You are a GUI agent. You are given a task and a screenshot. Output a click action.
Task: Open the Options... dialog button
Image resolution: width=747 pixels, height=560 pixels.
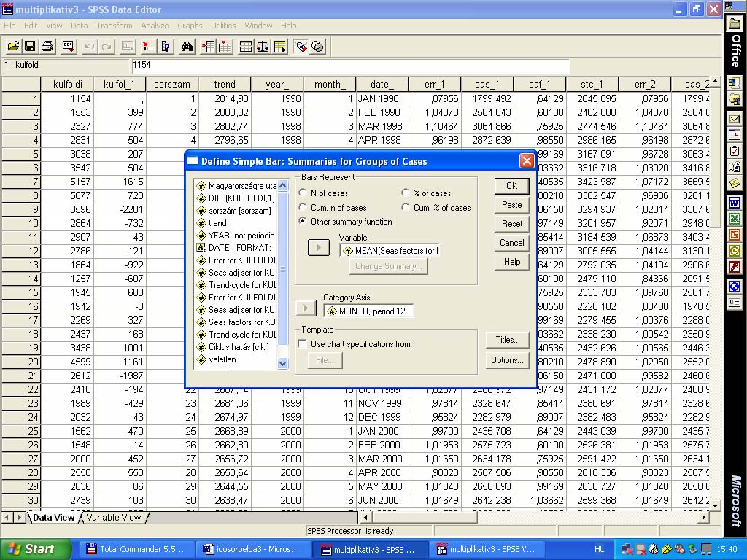(x=508, y=360)
